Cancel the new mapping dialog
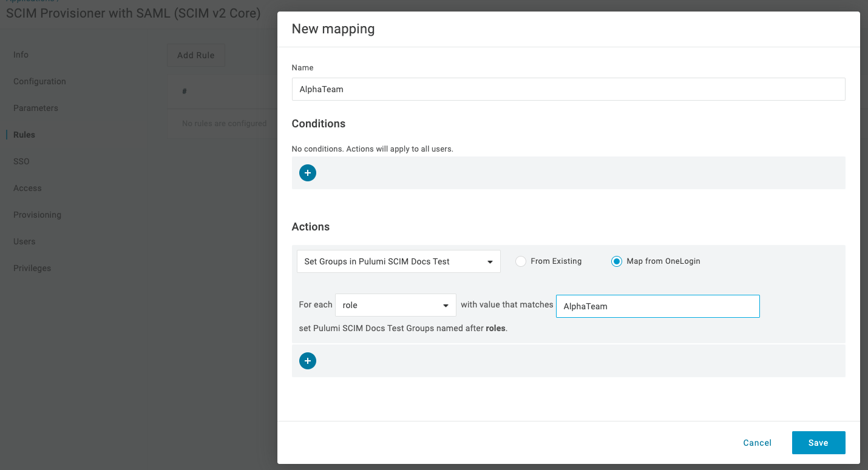Screen dimensions: 868x470 [x=758, y=443]
